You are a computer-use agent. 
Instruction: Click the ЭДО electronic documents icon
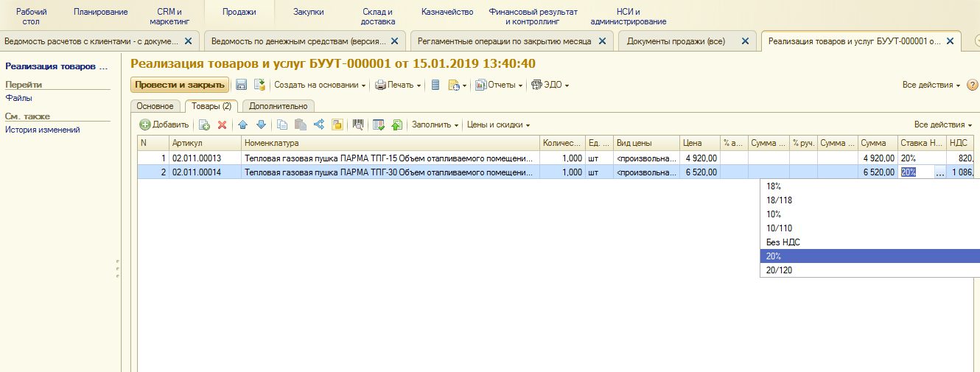point(536,85)
